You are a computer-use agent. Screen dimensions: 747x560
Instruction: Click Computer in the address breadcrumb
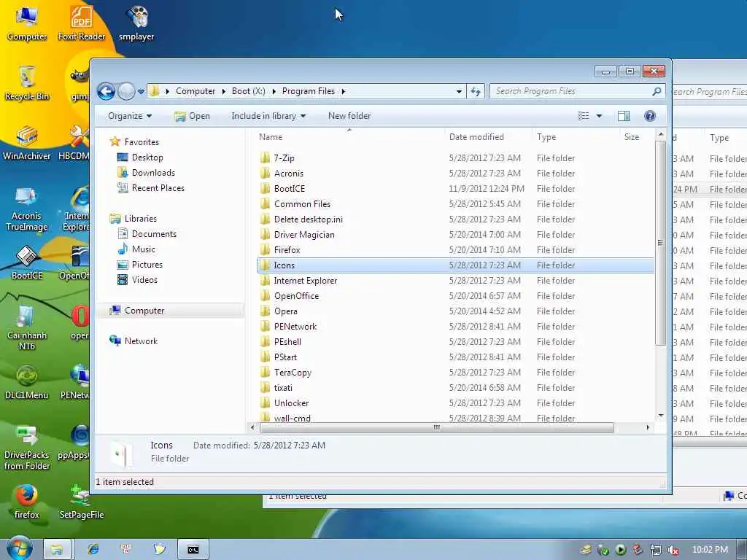(196, 91)
